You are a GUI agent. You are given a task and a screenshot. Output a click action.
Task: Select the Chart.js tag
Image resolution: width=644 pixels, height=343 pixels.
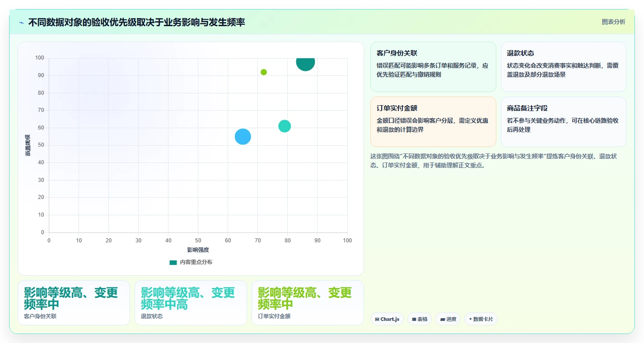(x=387, y=319)
